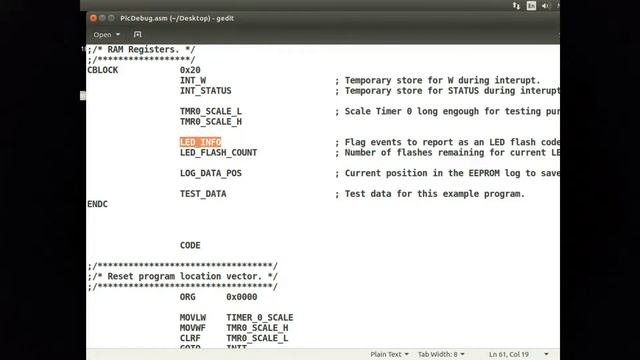Click the MOVWF instruction
640x360 pixels.
coord(193,328)
